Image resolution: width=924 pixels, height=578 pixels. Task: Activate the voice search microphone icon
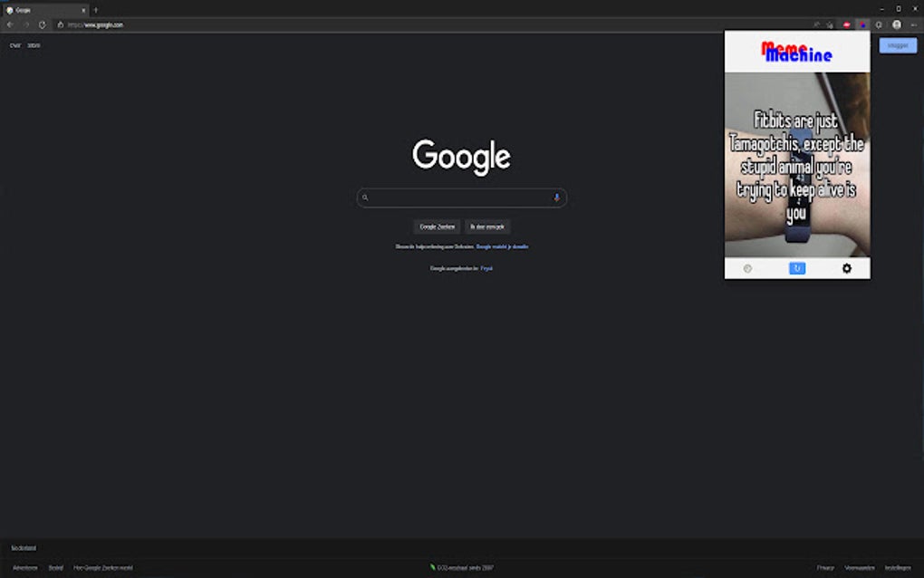pyautogui.click(x=555, y=197)
